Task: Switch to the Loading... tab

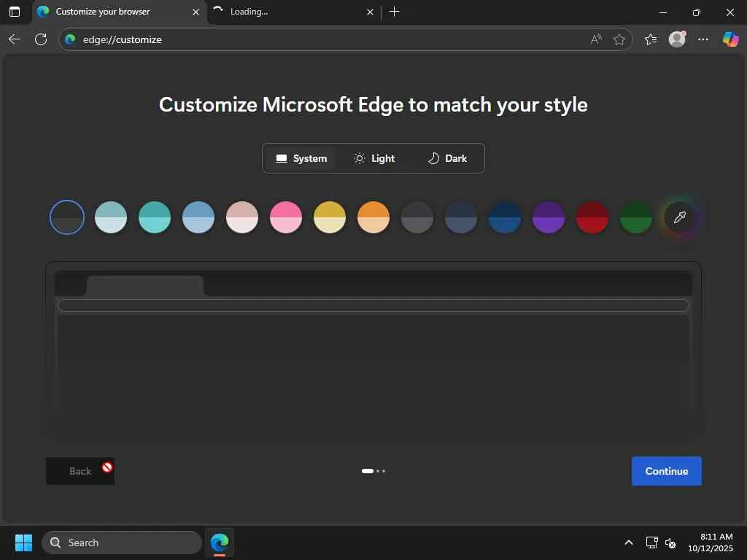Action: point(295,12)
